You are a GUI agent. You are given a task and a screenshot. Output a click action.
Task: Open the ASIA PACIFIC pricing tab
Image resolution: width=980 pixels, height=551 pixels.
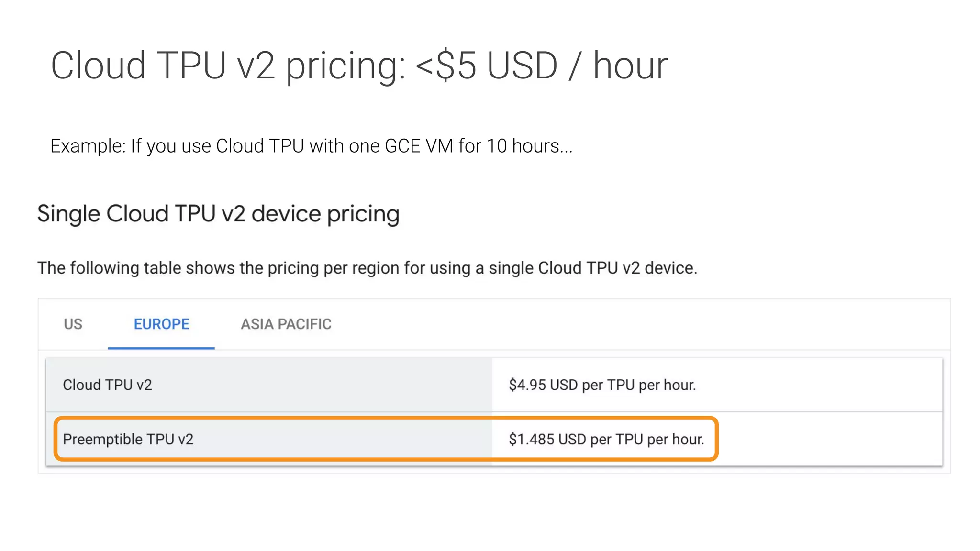(286, 324)
